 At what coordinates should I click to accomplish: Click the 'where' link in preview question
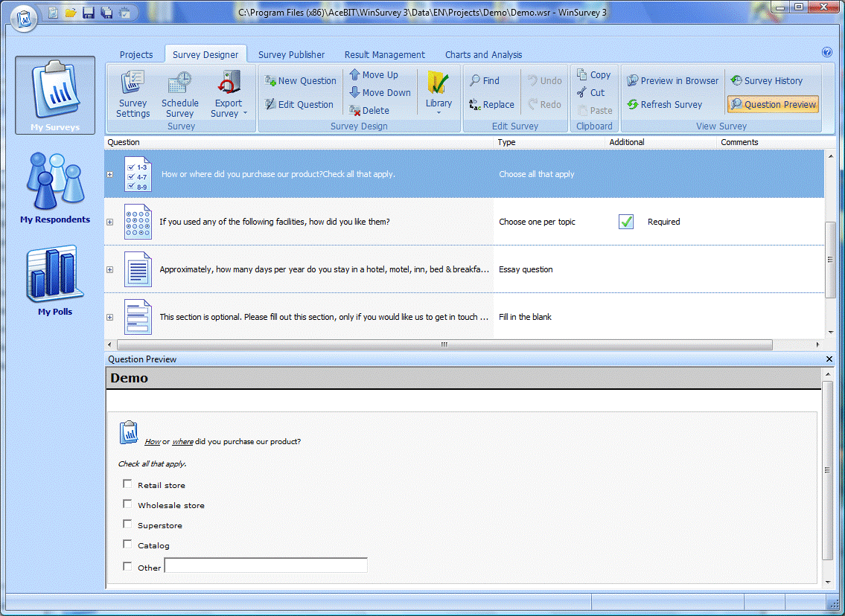pos(182,441)
